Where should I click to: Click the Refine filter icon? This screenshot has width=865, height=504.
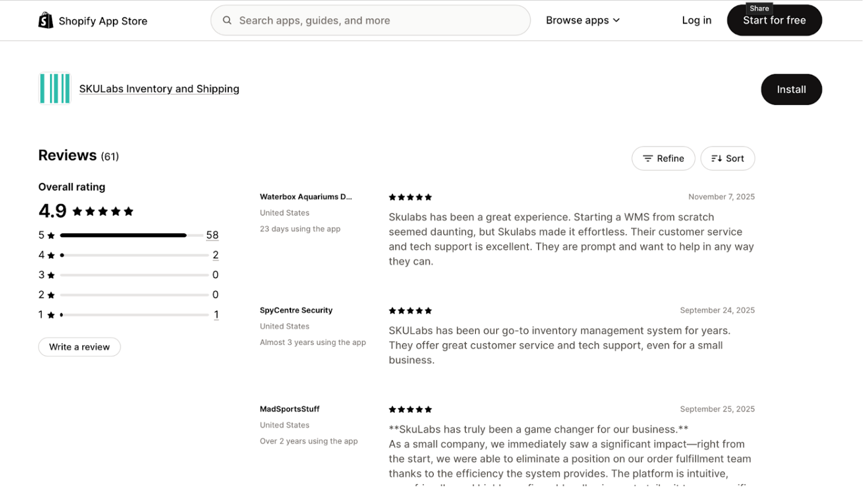[648, 158]
